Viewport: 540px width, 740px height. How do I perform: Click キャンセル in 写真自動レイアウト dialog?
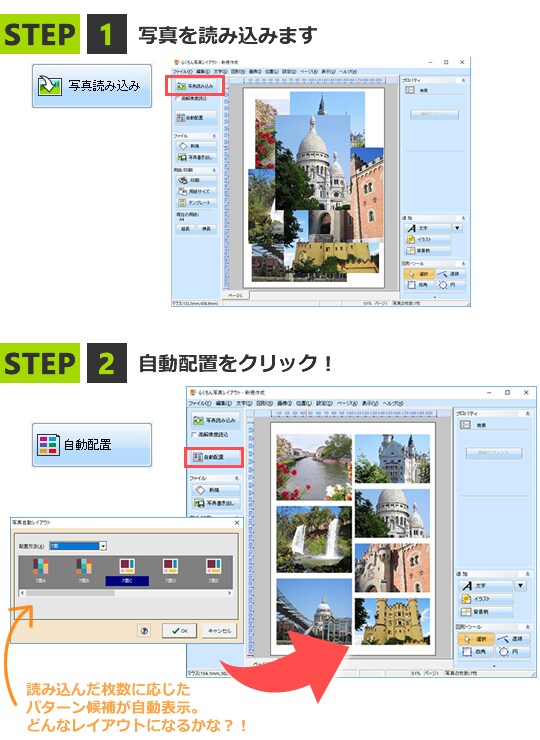[x=219, y=631]
